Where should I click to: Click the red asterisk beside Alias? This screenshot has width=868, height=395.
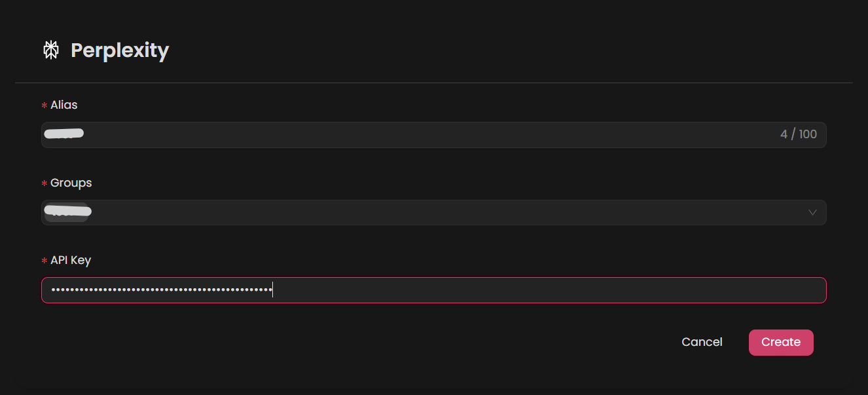click(44, 105)
